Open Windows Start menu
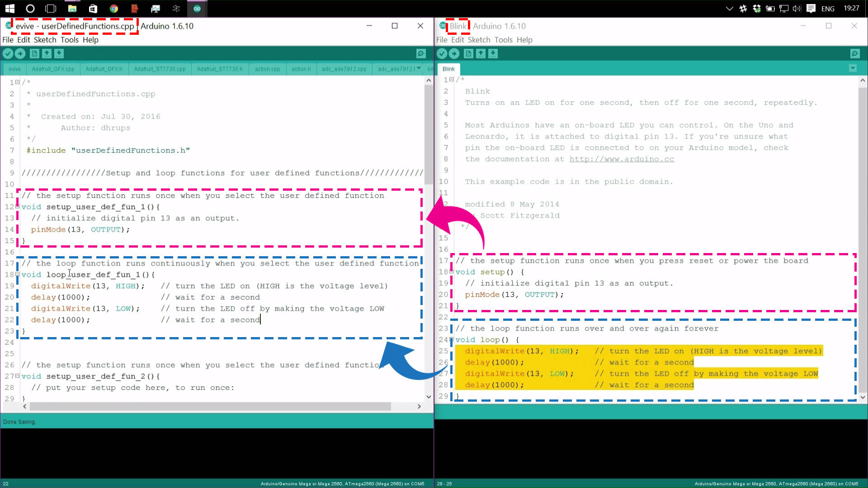868x488 pixels. pyautogui.click(x=9, y=8)
